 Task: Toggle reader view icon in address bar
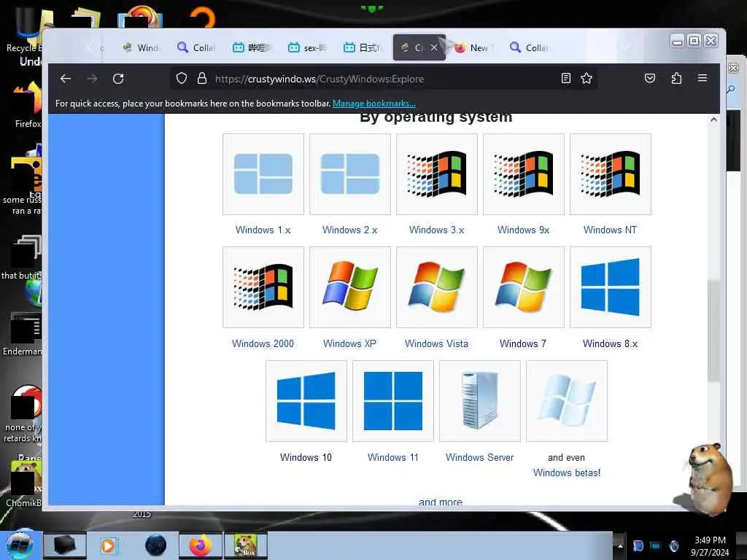click(x=566, y=78)
